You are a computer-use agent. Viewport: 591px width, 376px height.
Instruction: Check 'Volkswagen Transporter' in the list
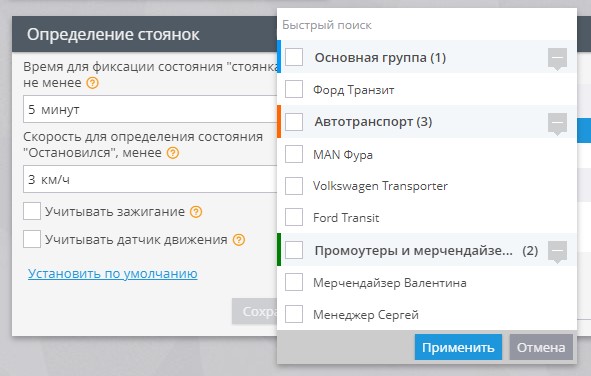tap(294, 186)
